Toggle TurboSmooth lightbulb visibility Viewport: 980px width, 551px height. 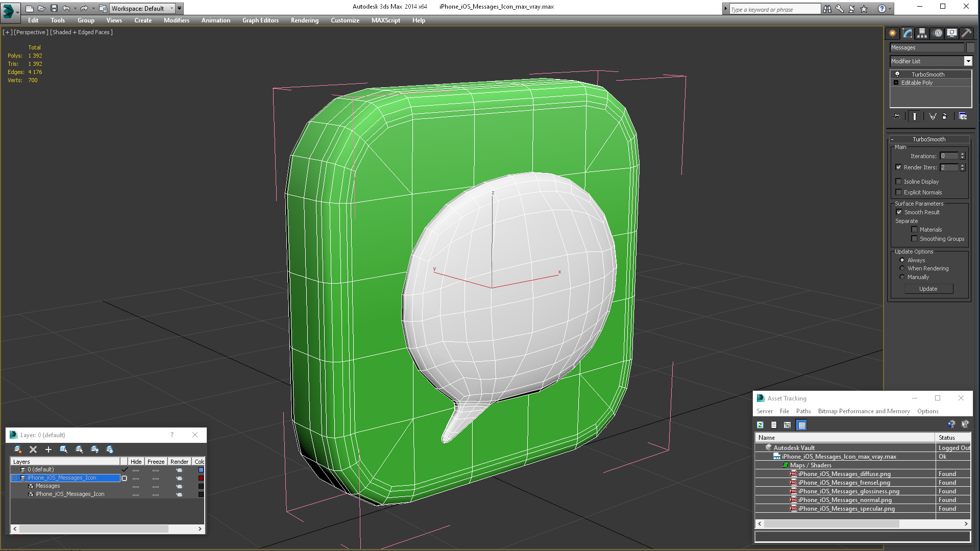pyautogui.click(x=897, y=74)
